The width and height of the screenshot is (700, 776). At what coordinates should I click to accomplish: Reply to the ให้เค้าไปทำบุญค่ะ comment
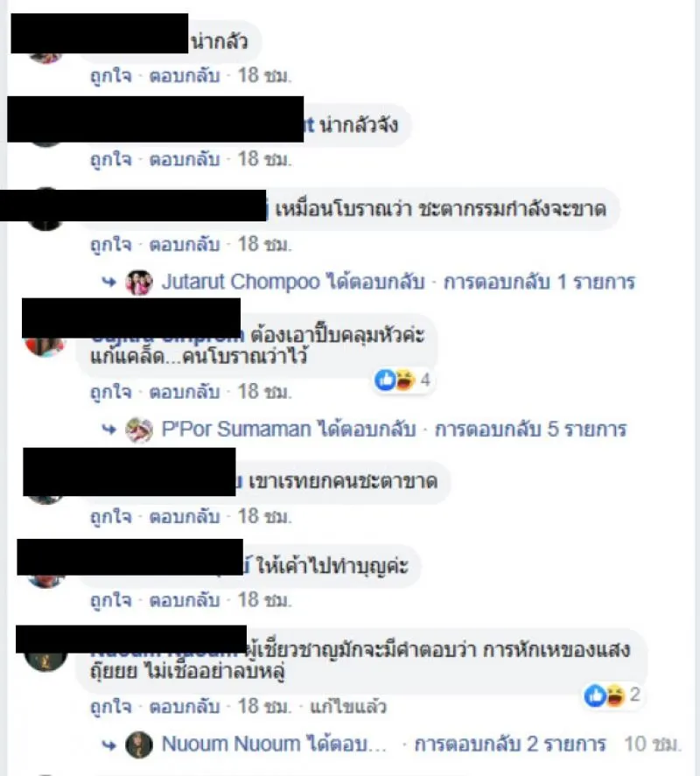click(185, 601)
